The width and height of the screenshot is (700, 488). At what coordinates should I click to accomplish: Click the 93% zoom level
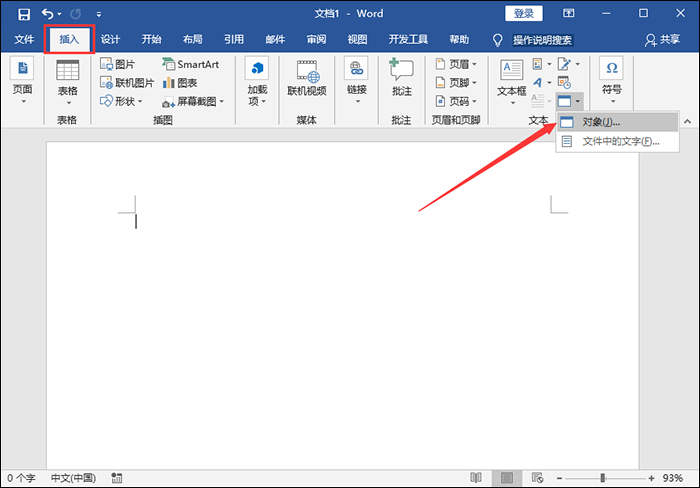click(x=673, y=478)
